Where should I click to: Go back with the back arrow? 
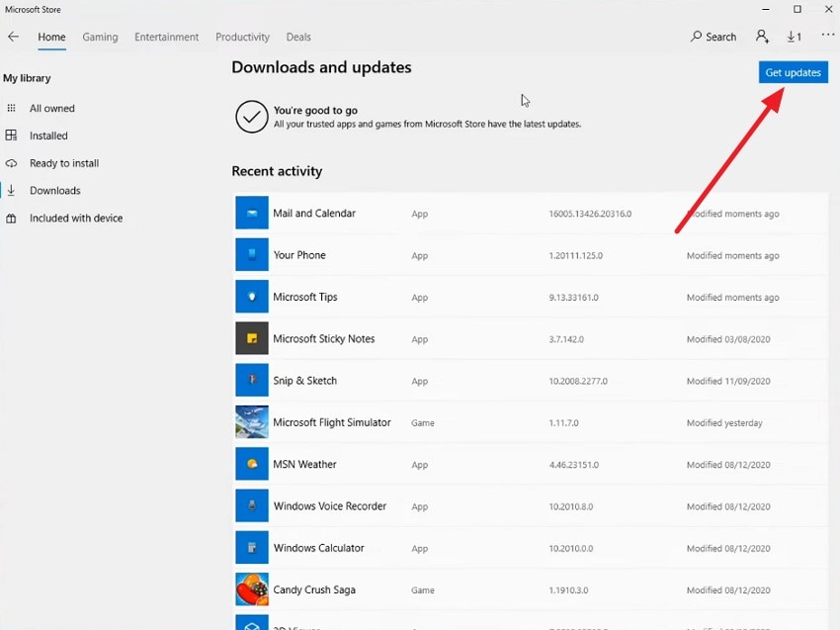point(14,37)
